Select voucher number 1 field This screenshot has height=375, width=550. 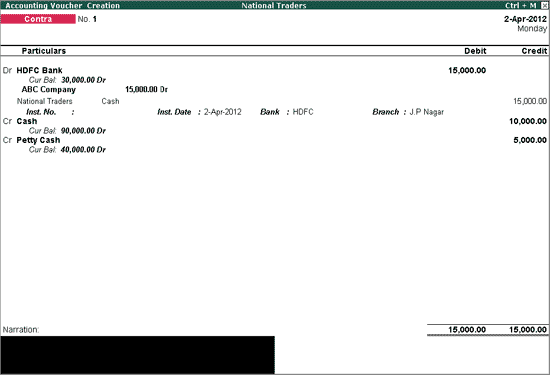[x=94, y=19]
